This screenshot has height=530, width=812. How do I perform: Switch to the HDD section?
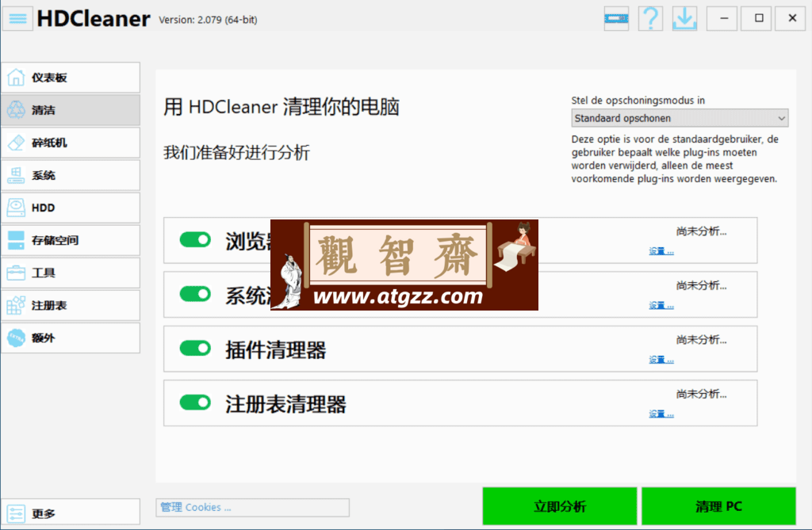click(71, 208)
